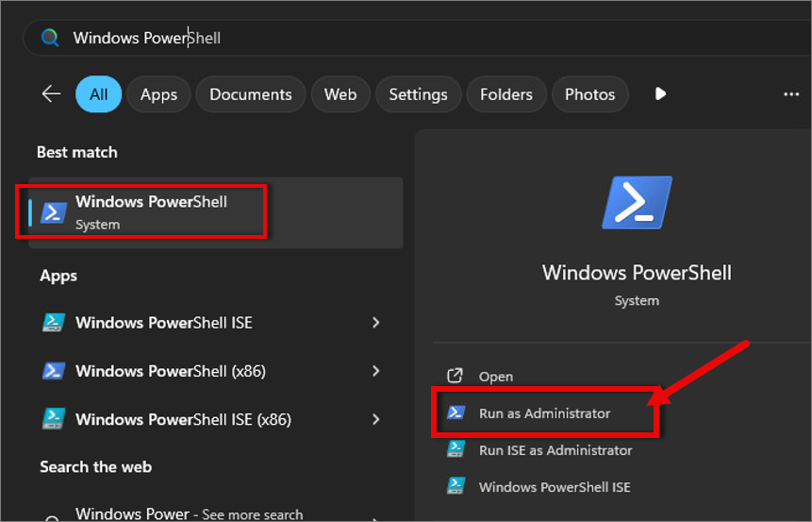Click the search magnifier icon
The width and height of the screenshot is (812, 522).
pos(50,38)
